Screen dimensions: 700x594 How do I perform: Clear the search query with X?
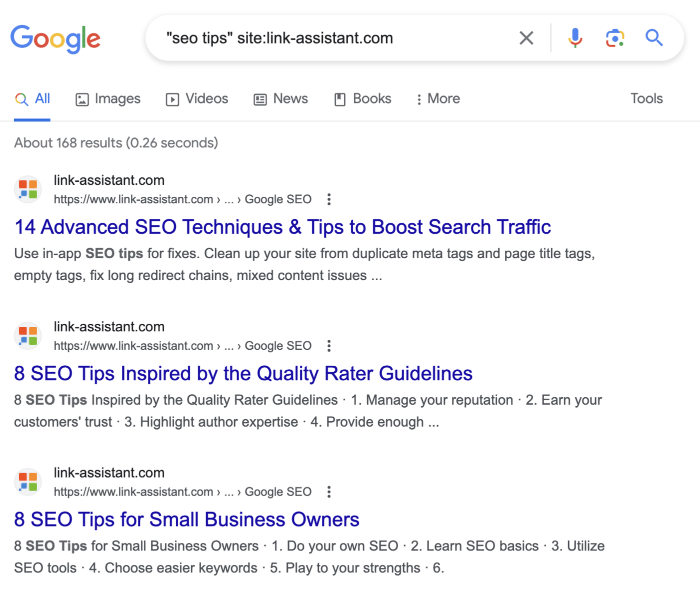(526, 38)
